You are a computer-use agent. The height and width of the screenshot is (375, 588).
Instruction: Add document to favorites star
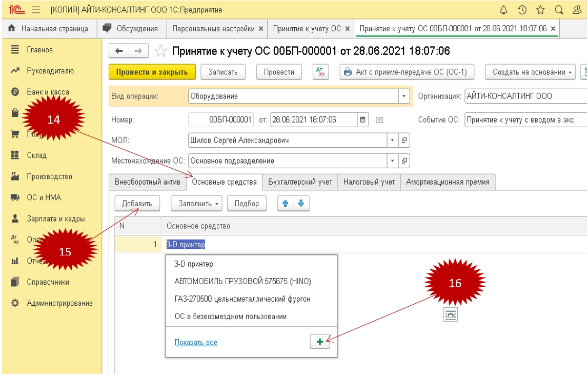[x=160, y=51]
